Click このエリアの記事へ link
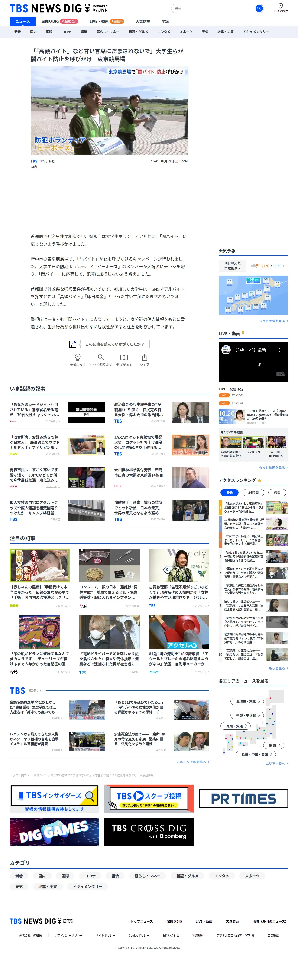This screenshot has width=298, height=980. [x=193, y=762]
